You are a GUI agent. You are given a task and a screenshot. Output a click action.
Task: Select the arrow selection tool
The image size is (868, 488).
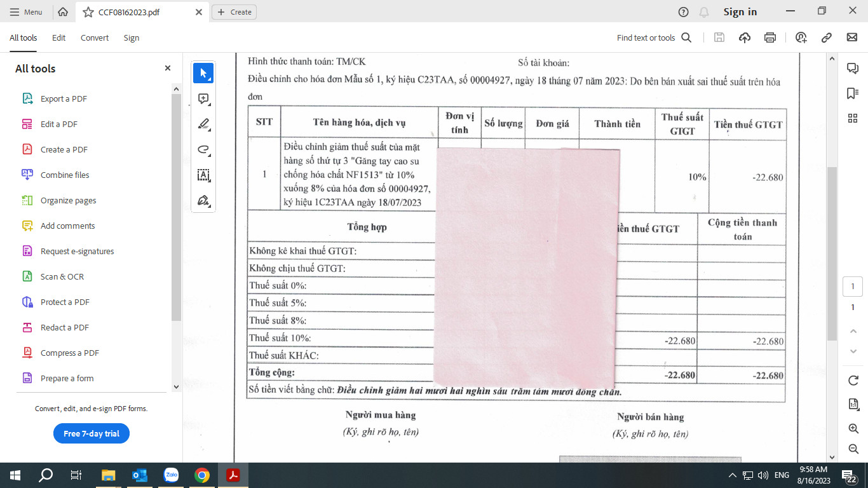pos(203,74)
